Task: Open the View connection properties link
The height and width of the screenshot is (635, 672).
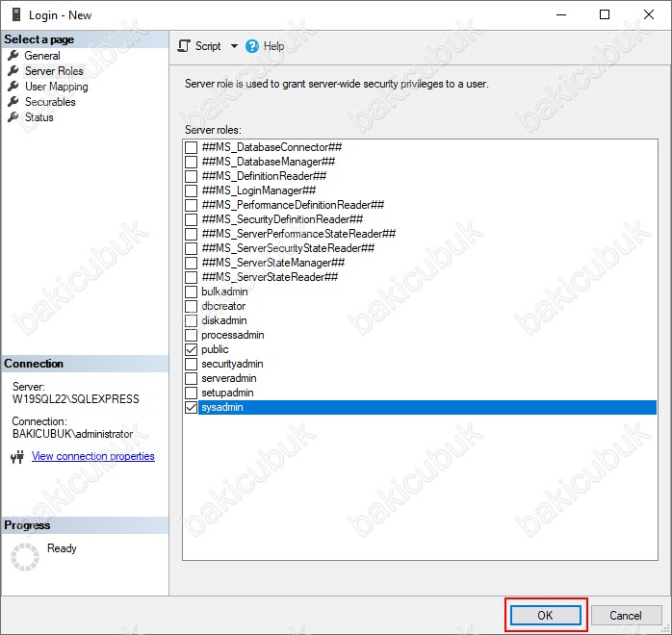Action: [x=93, y=456]
